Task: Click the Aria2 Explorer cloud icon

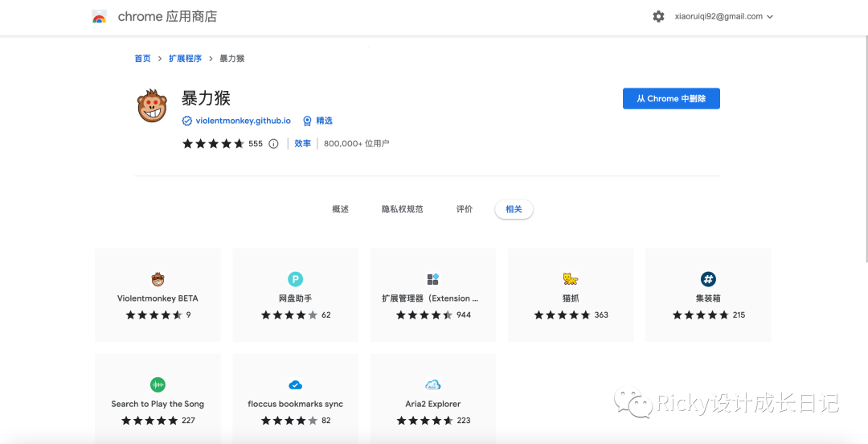Action: pos(433,384)
